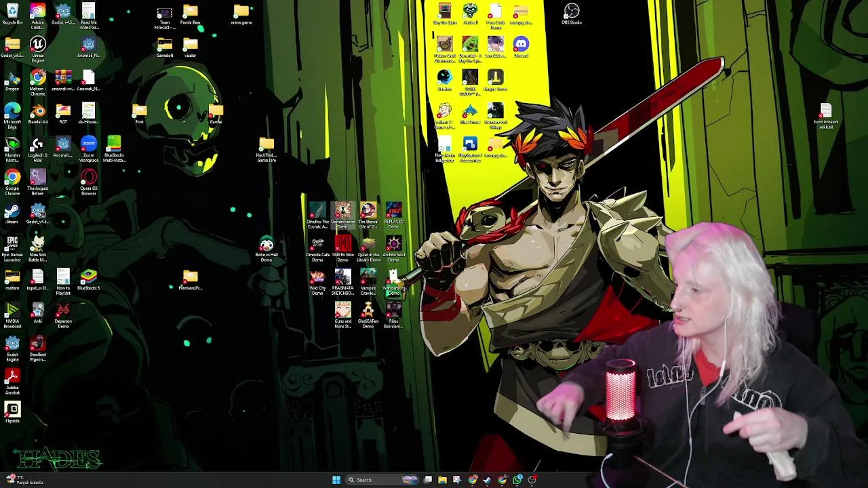
Task: Open Chrome from the taskbar
Action: 473,480
